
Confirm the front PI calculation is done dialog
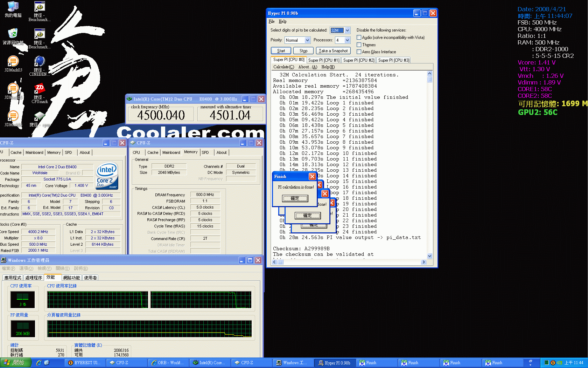pyautogui.click(x=295, y=198)
